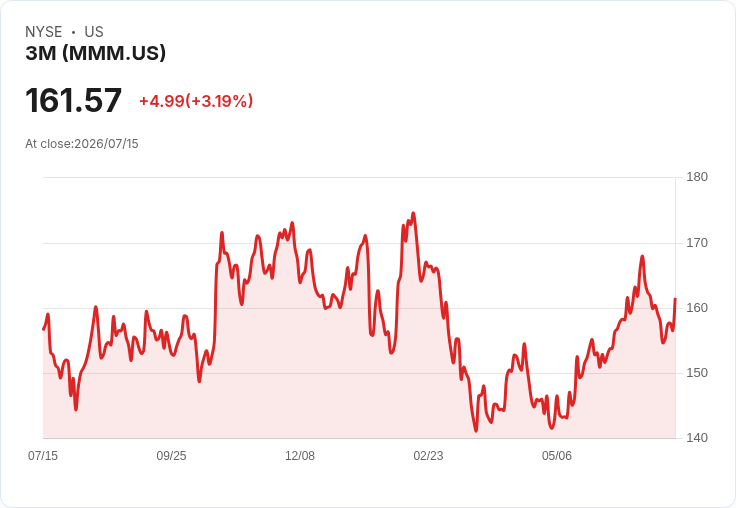Screen dimensions: 736x508
Task: Click the 170 y-axis price label
Action: (697, 243)
